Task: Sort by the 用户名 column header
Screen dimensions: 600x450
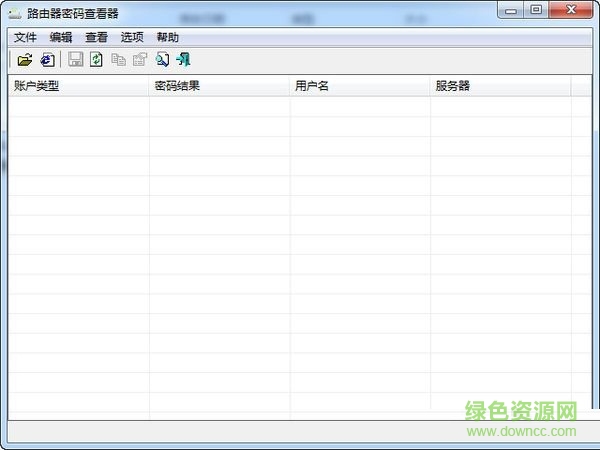Action: click(360, 86)
